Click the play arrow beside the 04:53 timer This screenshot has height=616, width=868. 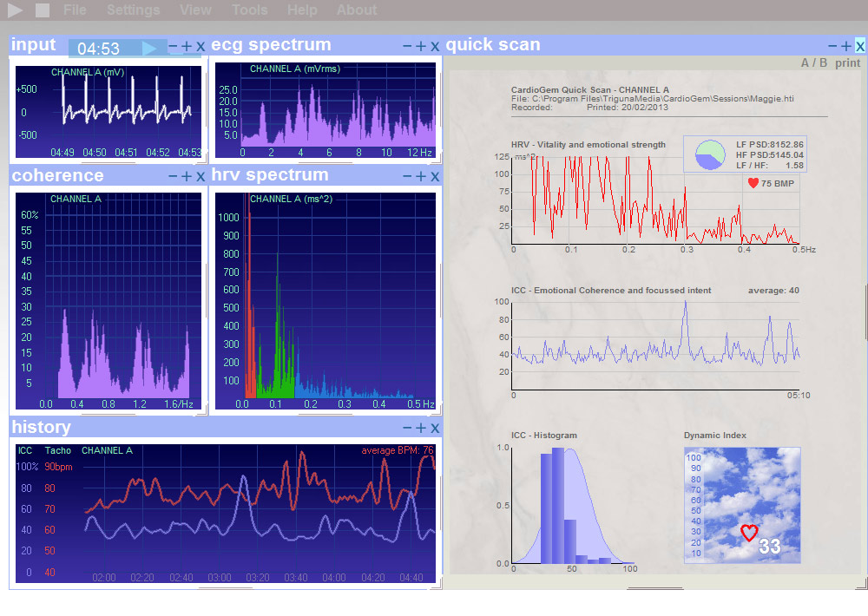tap(149, 48)
